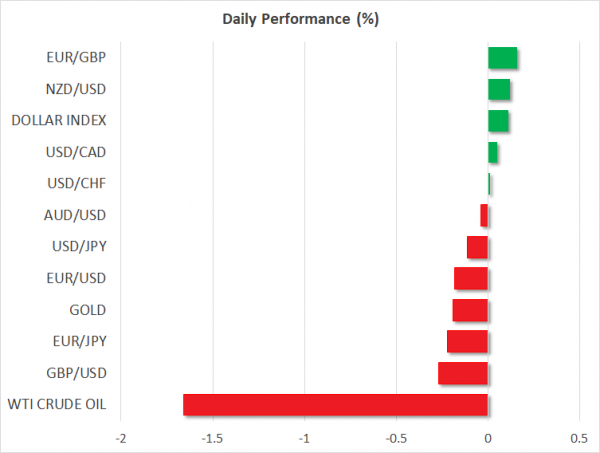Select the EUR/USD red bar

point(471,278)
